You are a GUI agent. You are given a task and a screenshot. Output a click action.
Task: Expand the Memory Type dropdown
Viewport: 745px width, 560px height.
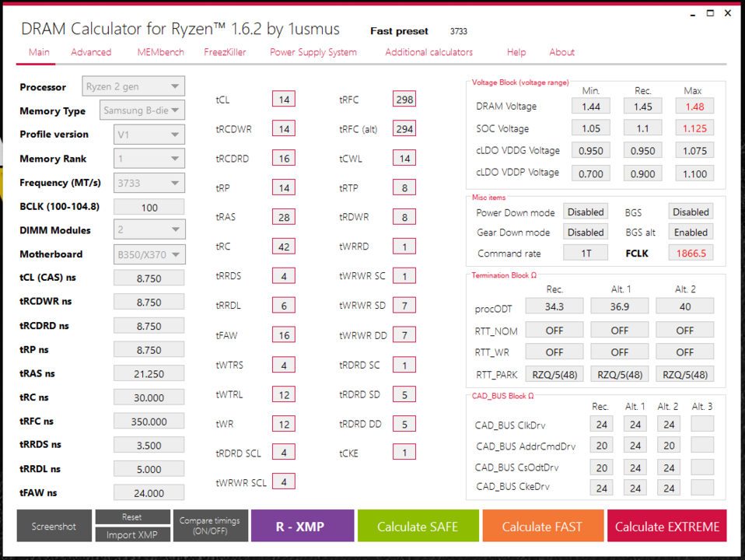point(142,110)
